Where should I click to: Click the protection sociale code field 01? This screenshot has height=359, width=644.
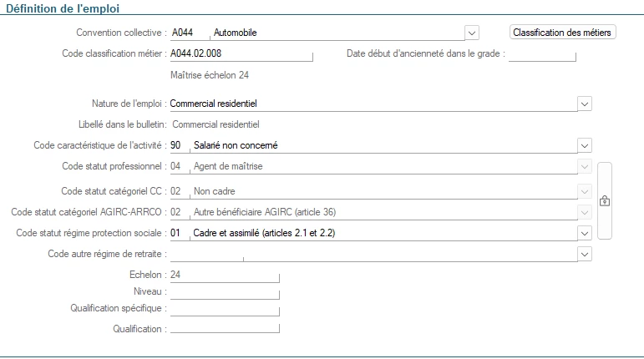[x=179, y=233]
